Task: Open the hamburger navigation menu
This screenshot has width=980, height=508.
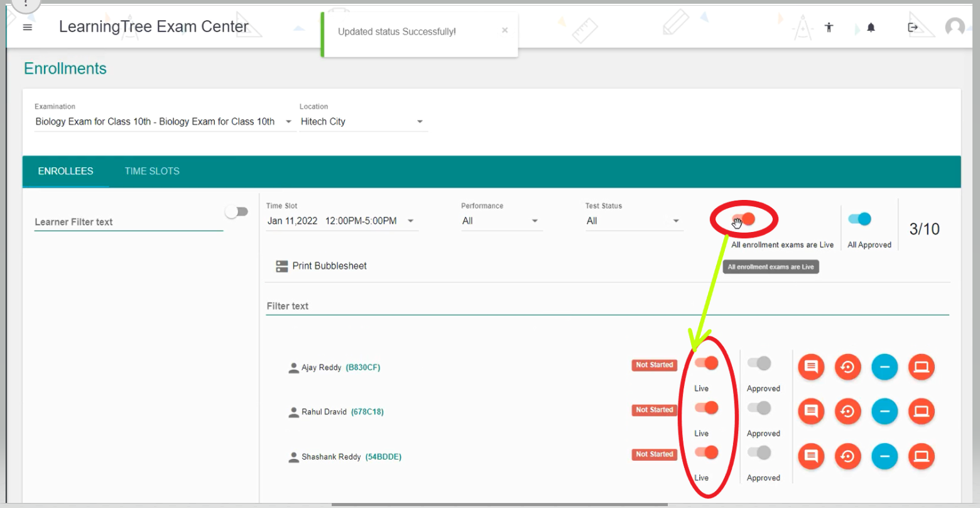Action: (x=28, y=28)
